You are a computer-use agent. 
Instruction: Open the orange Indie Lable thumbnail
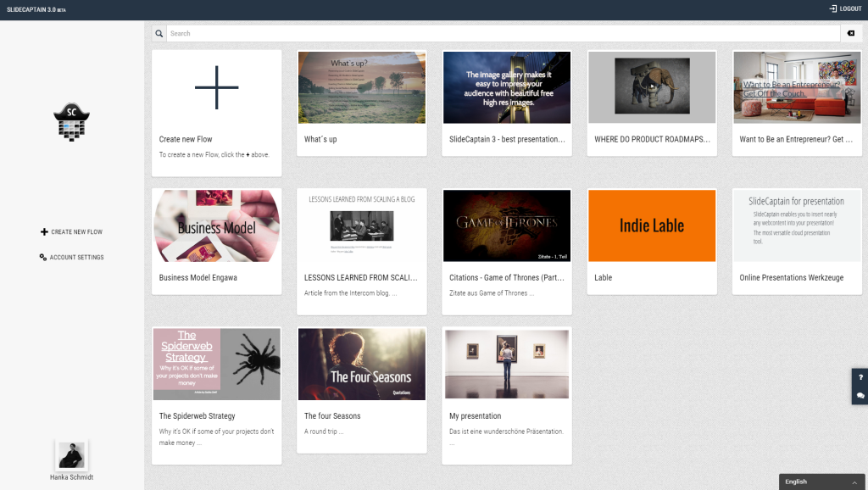pos(651,225)
